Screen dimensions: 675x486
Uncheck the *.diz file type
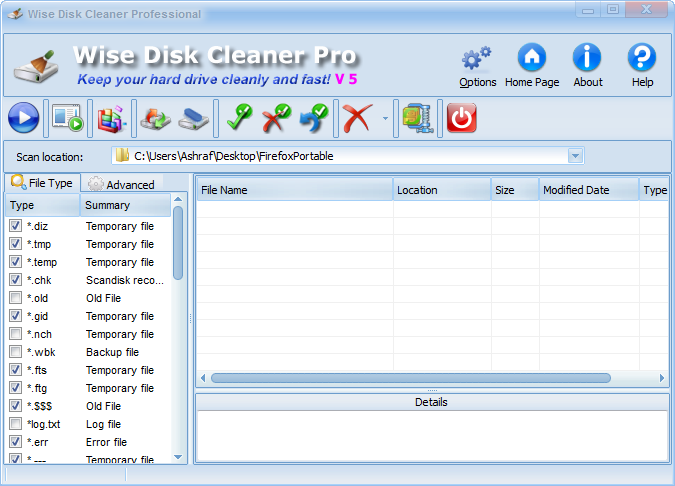[x=15, y=226]
